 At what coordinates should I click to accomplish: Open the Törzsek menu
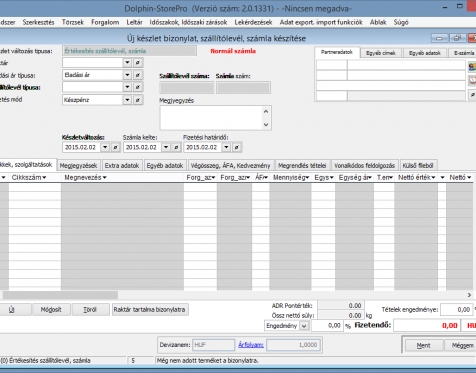click(x=73, y=22)
